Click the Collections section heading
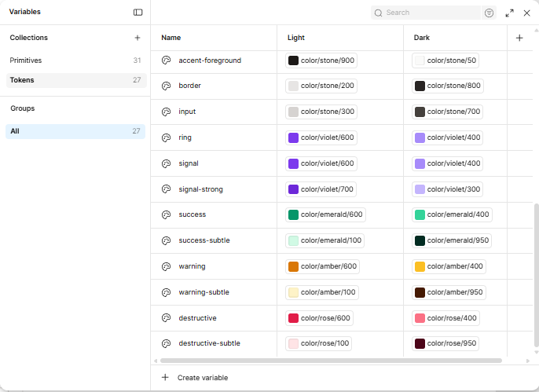Viewport: 539px width, 392px height. pos(29,38)
